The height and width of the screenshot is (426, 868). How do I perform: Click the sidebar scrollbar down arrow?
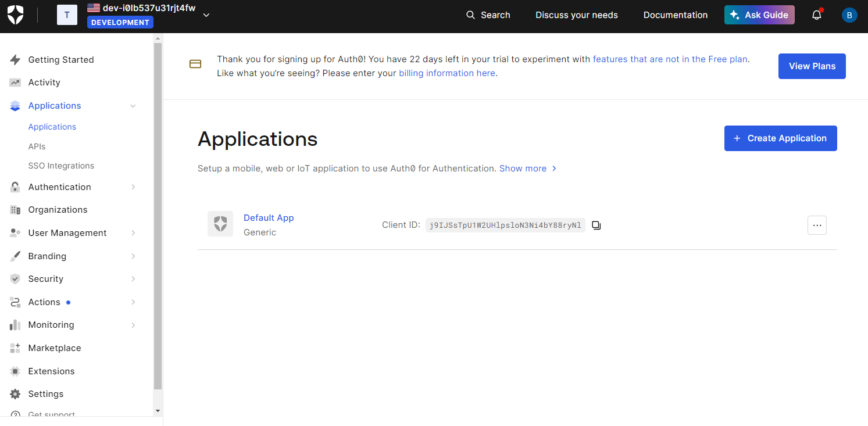tap(158, 410)
